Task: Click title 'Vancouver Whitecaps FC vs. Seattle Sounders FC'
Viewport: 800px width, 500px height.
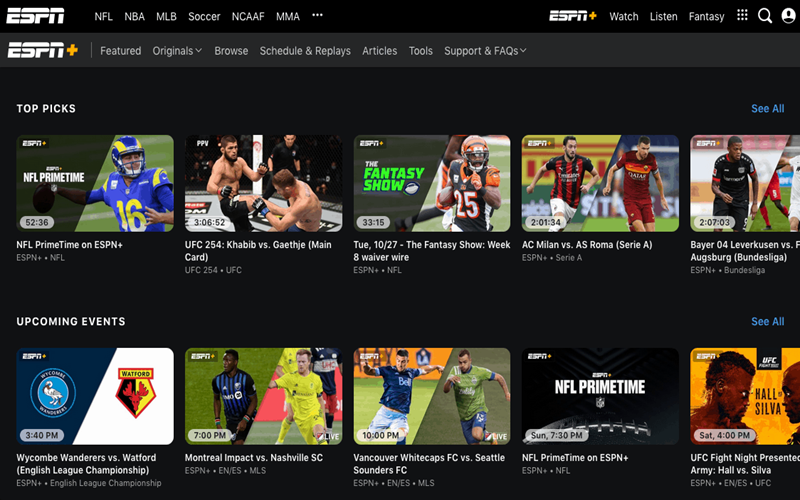Action: pos(429,463)
